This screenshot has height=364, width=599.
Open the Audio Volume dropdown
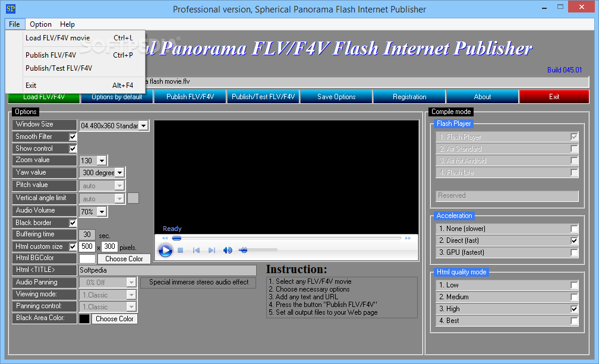point(102,212)
